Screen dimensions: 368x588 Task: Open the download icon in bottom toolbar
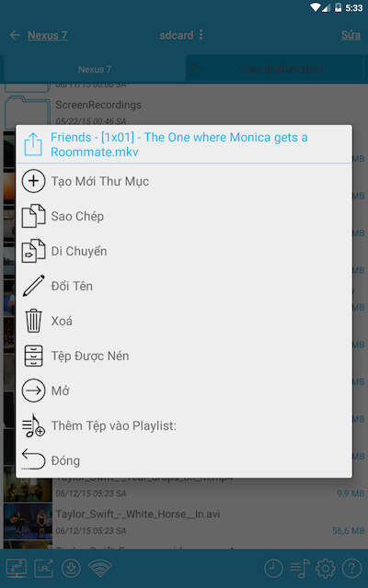(71, 569)
